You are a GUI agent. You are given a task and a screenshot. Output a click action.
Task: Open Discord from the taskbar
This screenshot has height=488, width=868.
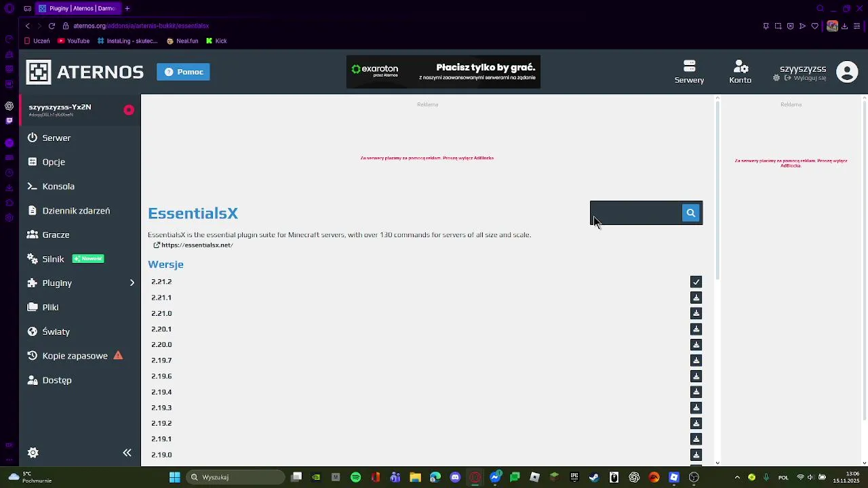(x=455, y=477)
